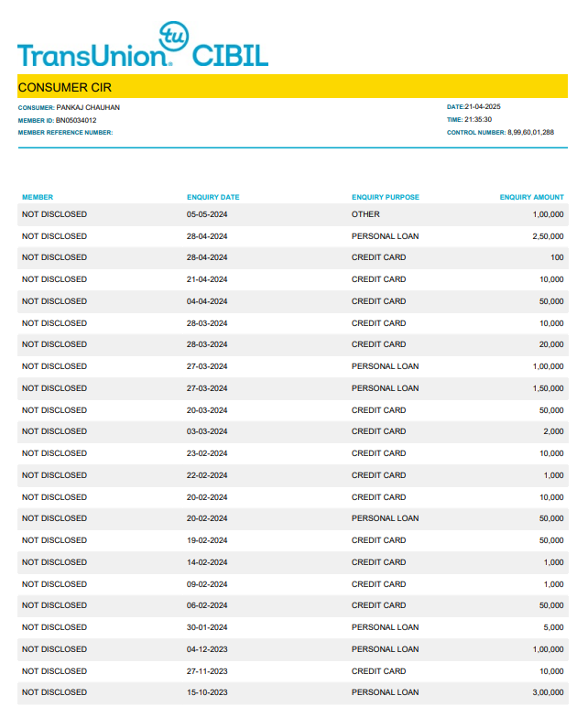Image resolution: width=577 pixels, height=728 pixels.
Task: Click the Enquiry Amount column header
Action: [x=531, y=197]
